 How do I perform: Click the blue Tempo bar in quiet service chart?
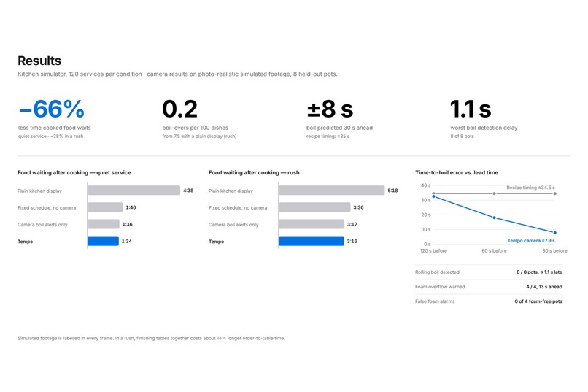(x=103, y=241)
